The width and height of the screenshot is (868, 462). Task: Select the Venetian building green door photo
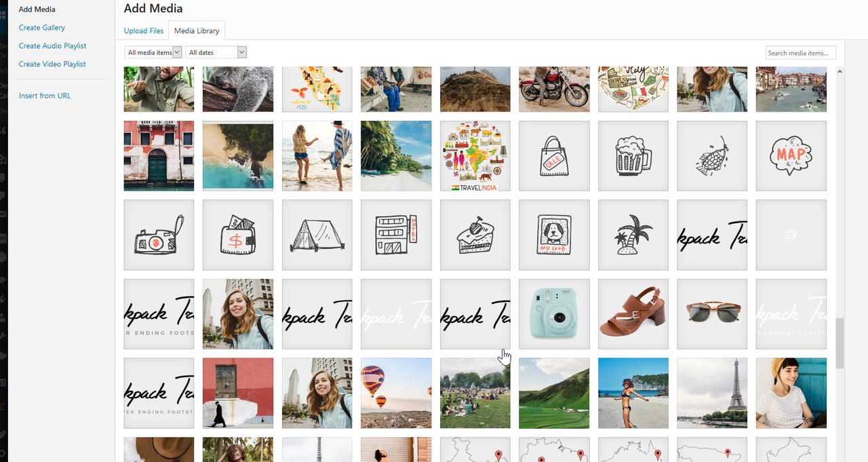[159, 156]
